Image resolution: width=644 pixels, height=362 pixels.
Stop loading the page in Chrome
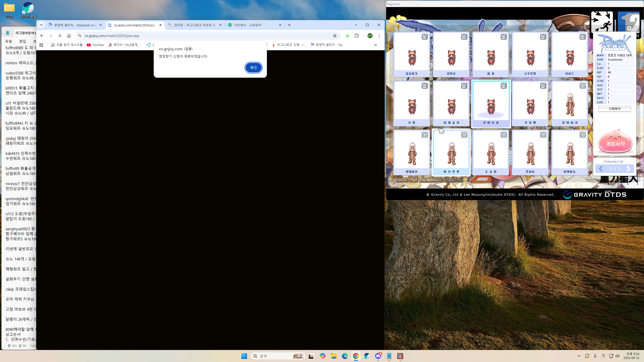pos(60,36)
